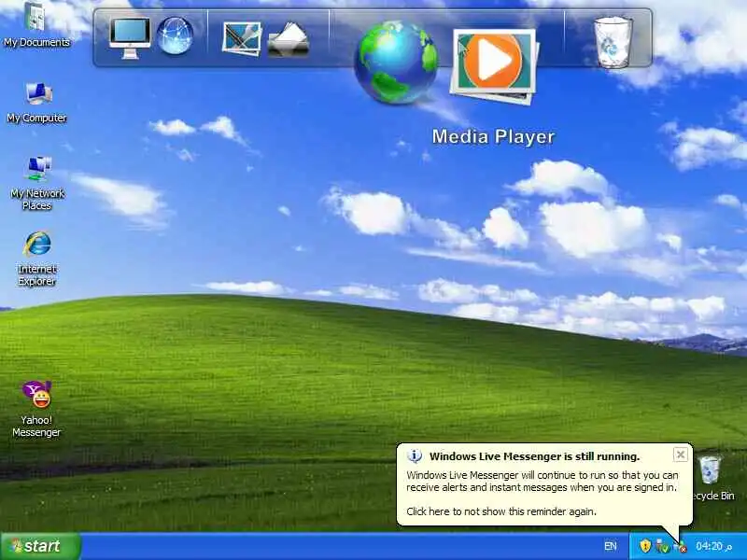Click the 'Media Player' dock label
Viewport: 747px width, 560px height.
[x=494, y=137]
